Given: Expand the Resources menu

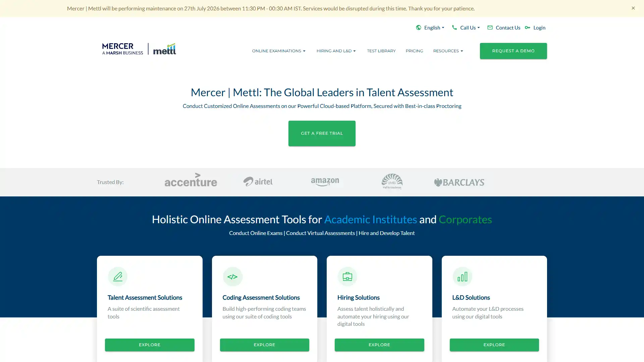Looking at the screenshot, I should pos(448,51).
